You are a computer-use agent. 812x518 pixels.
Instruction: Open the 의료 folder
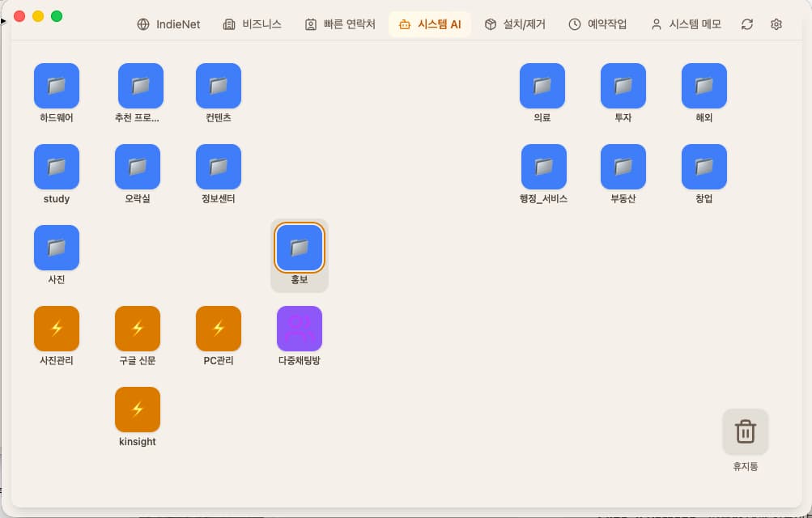click(542, 85)
